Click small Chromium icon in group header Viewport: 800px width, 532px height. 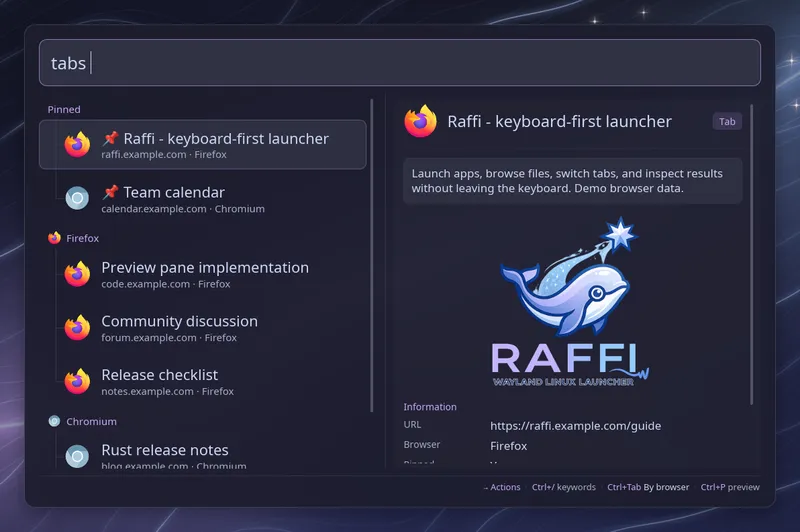tap(54, 421)
